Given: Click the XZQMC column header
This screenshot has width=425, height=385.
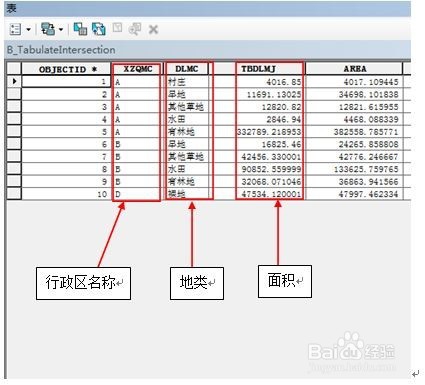Looking at the screenshot, I should point(138,69).
